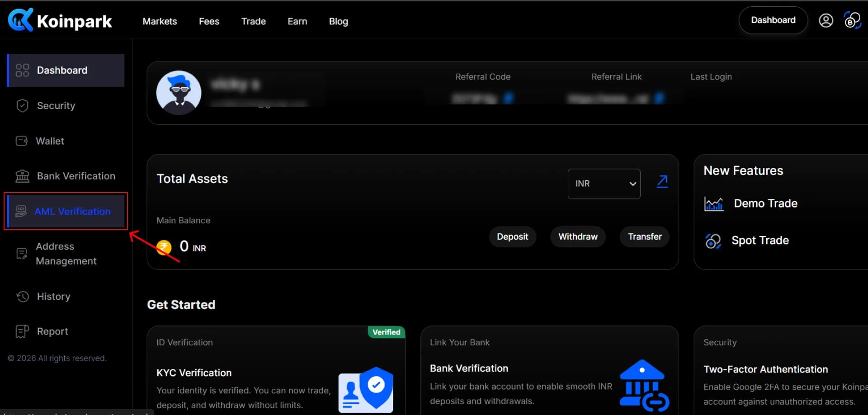The image size is (868, 415).
Task: Click the Total Assets heading
Action: [x=192, y=179]
